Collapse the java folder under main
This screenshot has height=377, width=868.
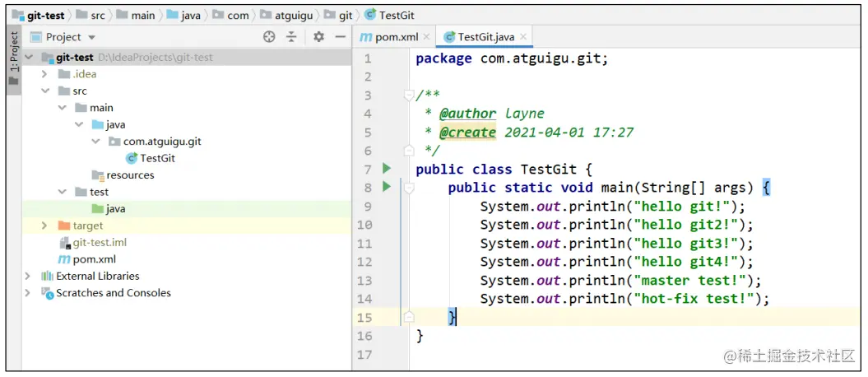[x=79, y=124]
